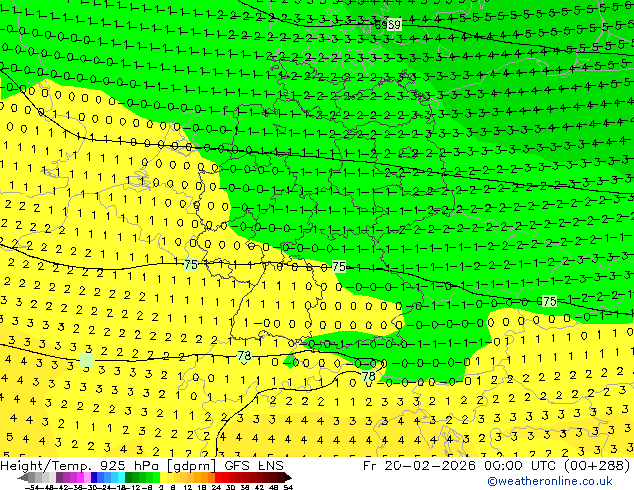Click the 54 value on legend scale

[287, 487]
